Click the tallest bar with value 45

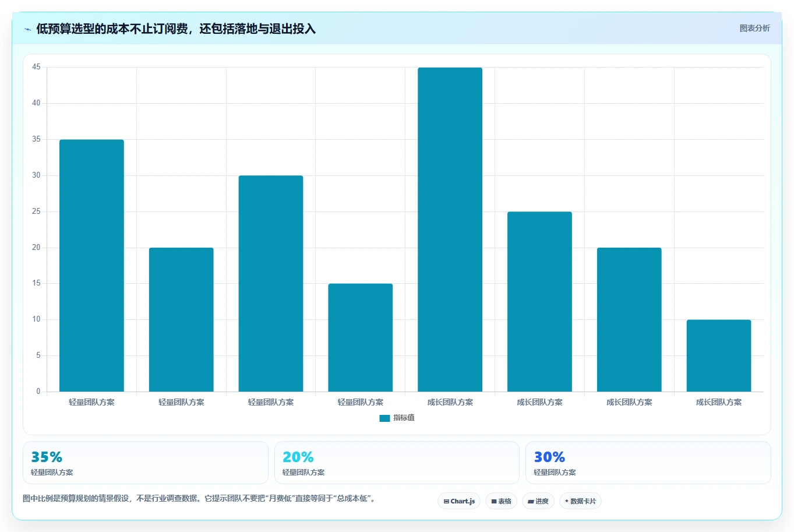click(x=450, y=230)
